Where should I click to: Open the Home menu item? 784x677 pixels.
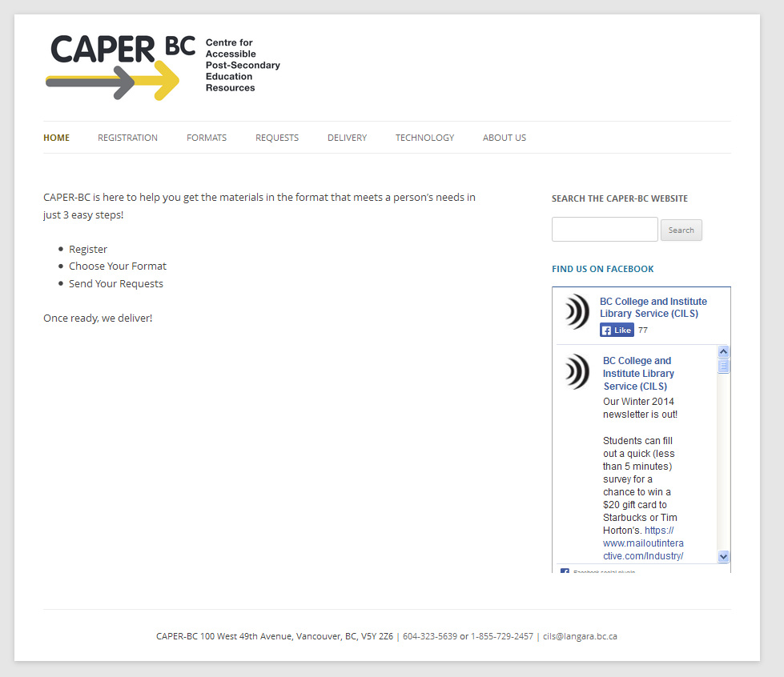[x=57, y=138]
